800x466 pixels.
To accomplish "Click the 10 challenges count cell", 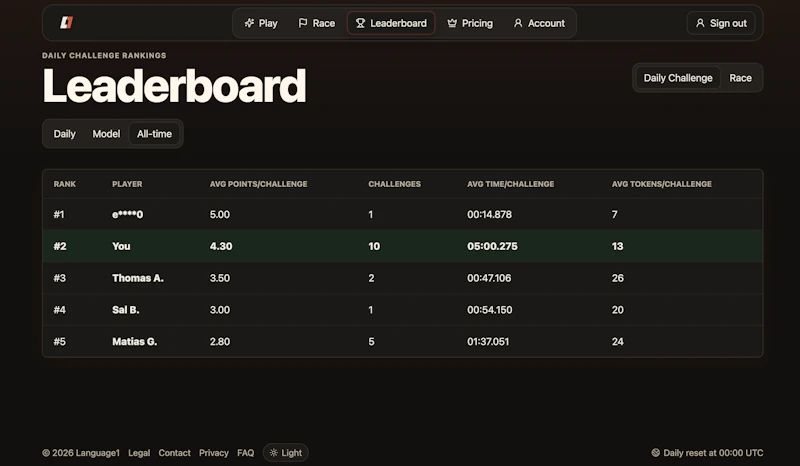I will click(374, 246).
